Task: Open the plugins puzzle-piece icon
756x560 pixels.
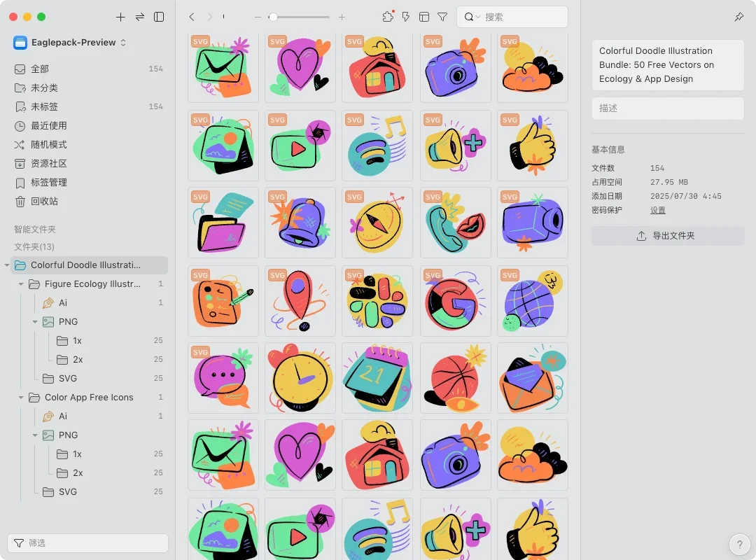Action: click(388, 17)
